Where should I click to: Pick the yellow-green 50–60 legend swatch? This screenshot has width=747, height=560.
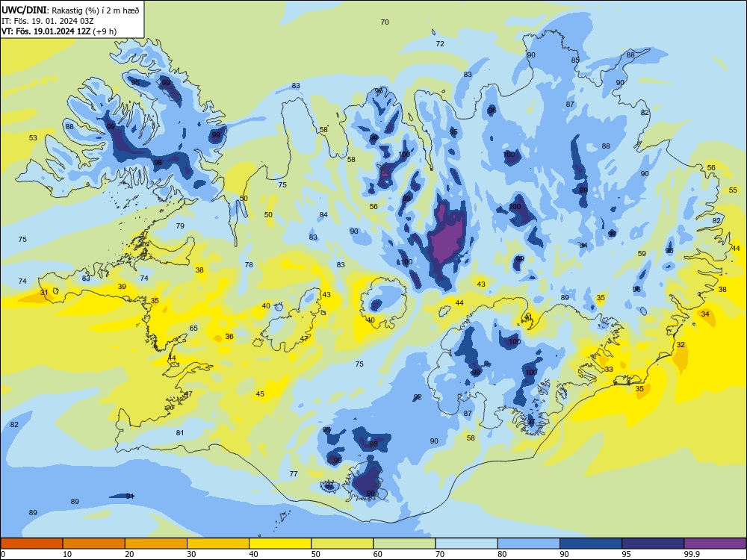[342, 544]
